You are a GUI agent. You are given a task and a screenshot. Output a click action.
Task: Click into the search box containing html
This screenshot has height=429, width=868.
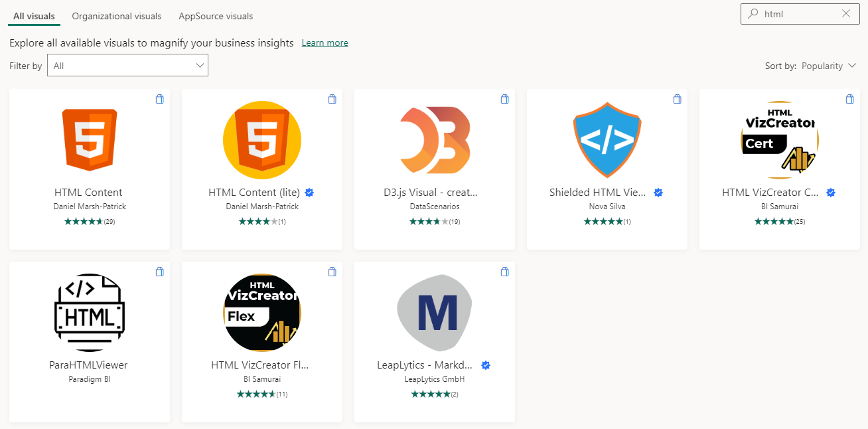click(x=800, y=13)
